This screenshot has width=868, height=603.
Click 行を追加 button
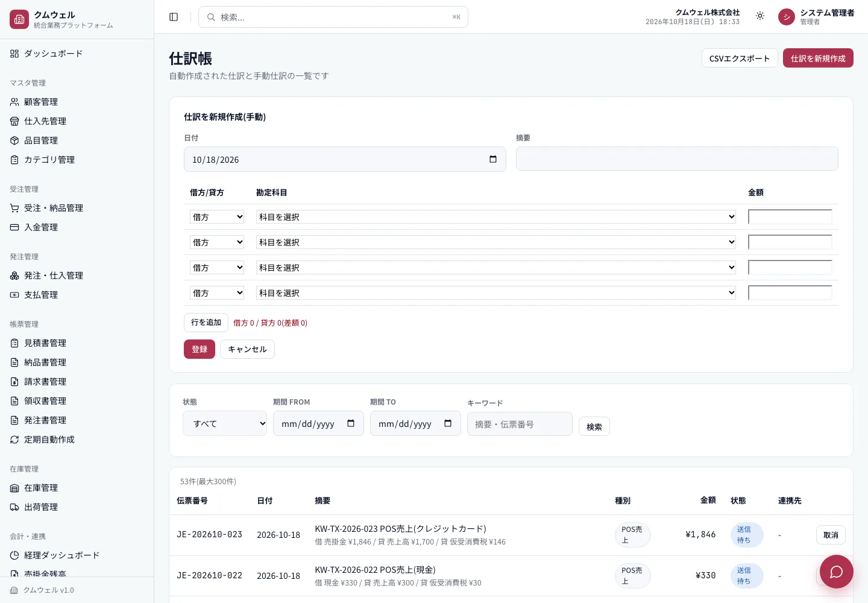[x=206, y=323]
